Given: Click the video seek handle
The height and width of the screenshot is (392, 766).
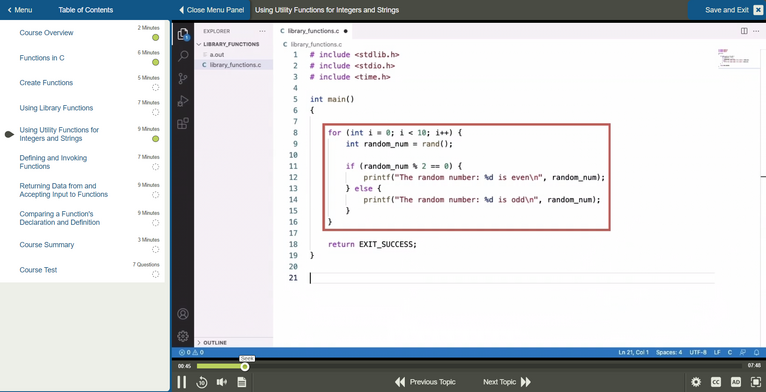Looking at the screenshot, I should point(245,367).
